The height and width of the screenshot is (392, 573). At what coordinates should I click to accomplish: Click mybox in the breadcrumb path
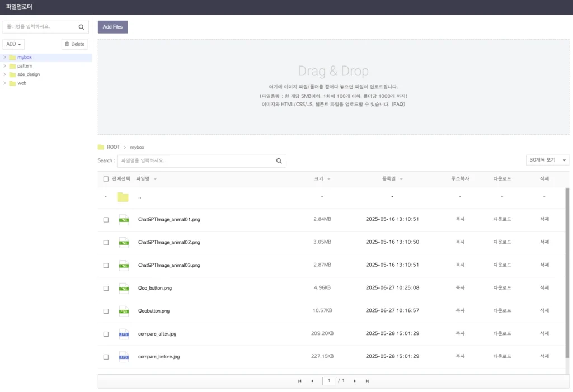coord(137,147)
